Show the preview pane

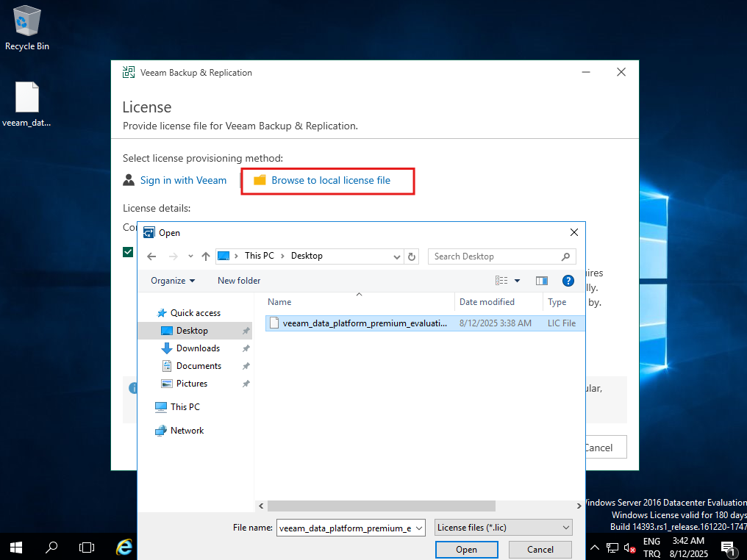click(x=542, y=281)
